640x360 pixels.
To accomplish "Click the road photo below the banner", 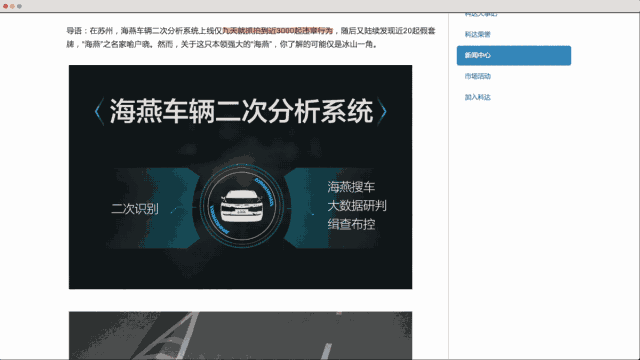I will 240,336.
